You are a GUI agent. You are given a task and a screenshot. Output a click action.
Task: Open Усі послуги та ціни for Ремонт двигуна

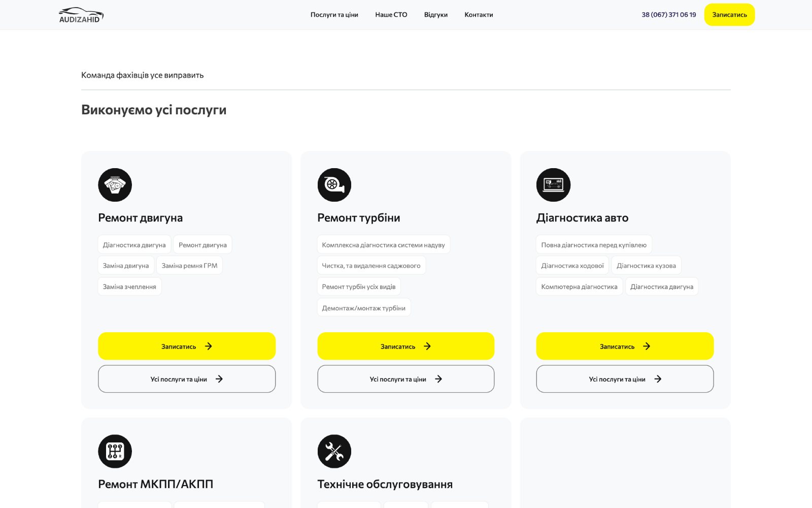coord(187,379)
